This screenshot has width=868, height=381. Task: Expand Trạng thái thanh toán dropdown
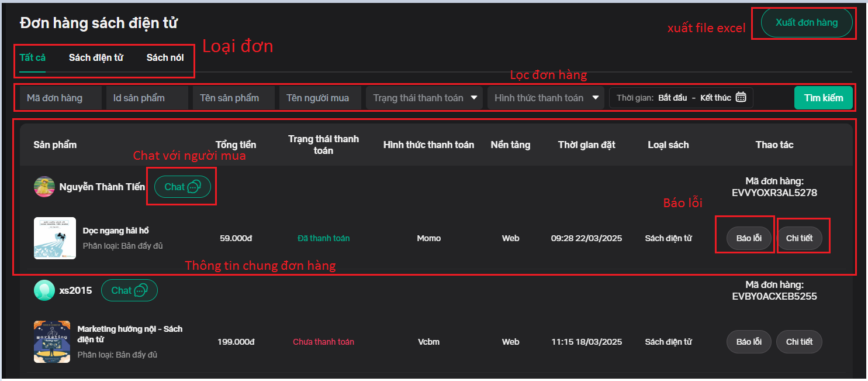pos(426,98)
